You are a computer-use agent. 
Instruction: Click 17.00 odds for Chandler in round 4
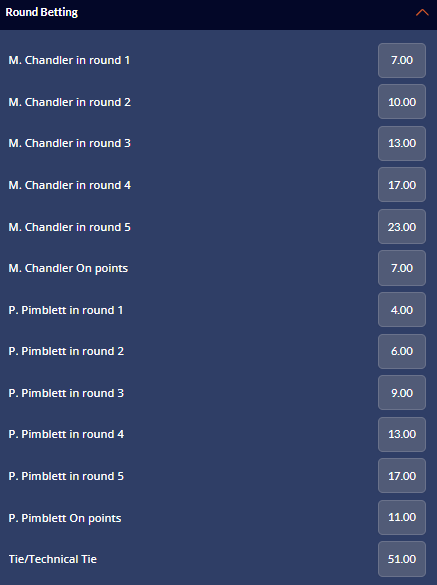point(402,185)
